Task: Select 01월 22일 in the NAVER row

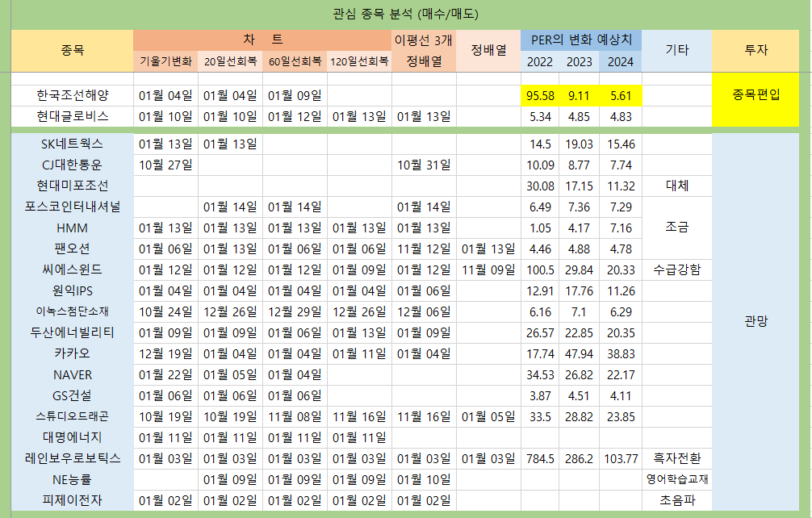Action: pyautogui.click(x=165, y=374)
